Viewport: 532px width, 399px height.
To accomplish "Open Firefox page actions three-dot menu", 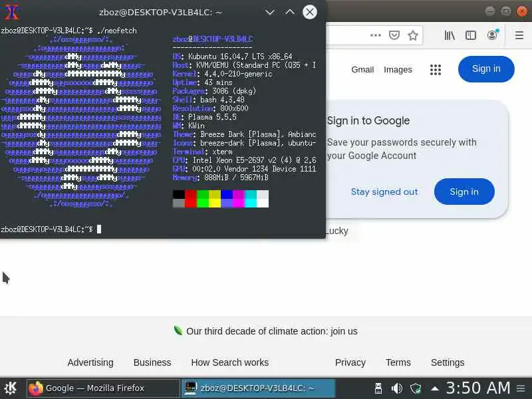I will (x=375, y=35).
